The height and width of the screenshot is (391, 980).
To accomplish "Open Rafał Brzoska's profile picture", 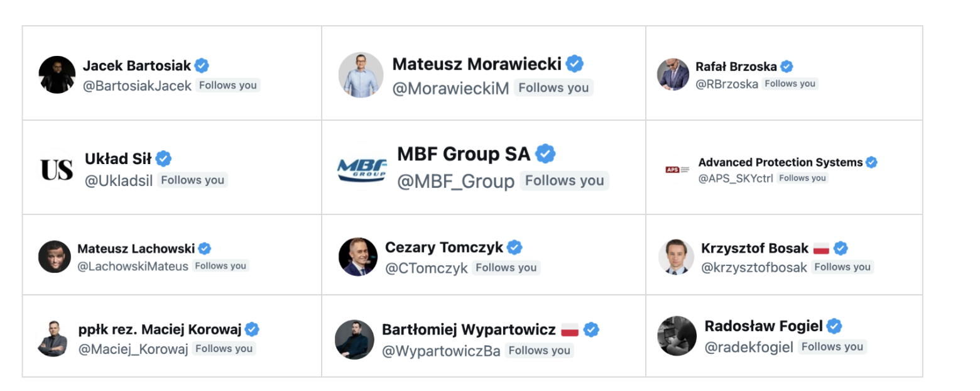I will point(673,74).
